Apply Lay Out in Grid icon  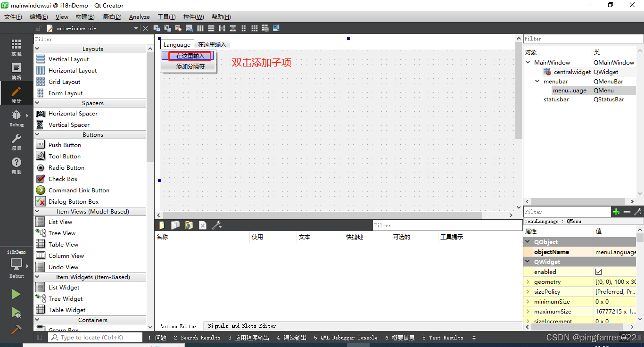(x=254, y=28)
